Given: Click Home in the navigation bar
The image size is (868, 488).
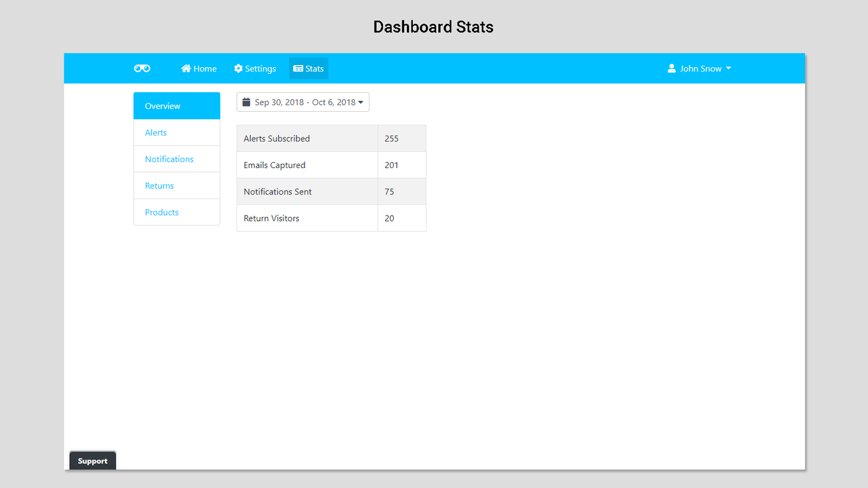Looking at the screenshot, I should [198, 68].
